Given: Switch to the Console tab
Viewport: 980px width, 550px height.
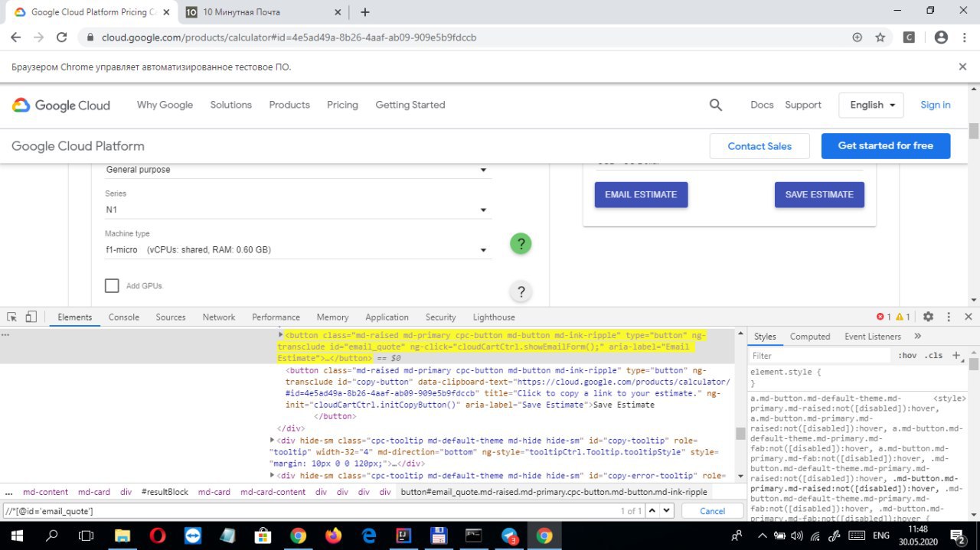Looking at the screenshot, I should coord(124,317).
